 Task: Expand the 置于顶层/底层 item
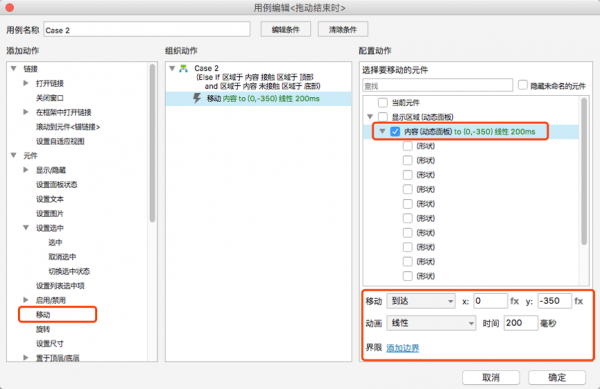point(26,358)
